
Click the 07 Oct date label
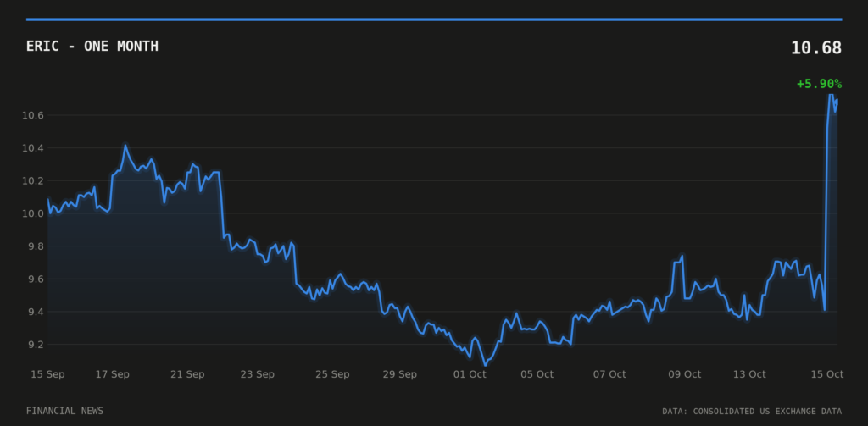[x=609, y=374]
